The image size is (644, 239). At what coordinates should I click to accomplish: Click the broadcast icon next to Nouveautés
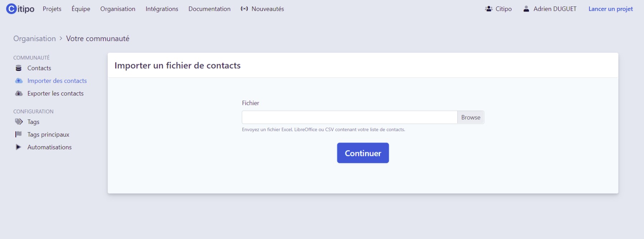pos(244,9)
